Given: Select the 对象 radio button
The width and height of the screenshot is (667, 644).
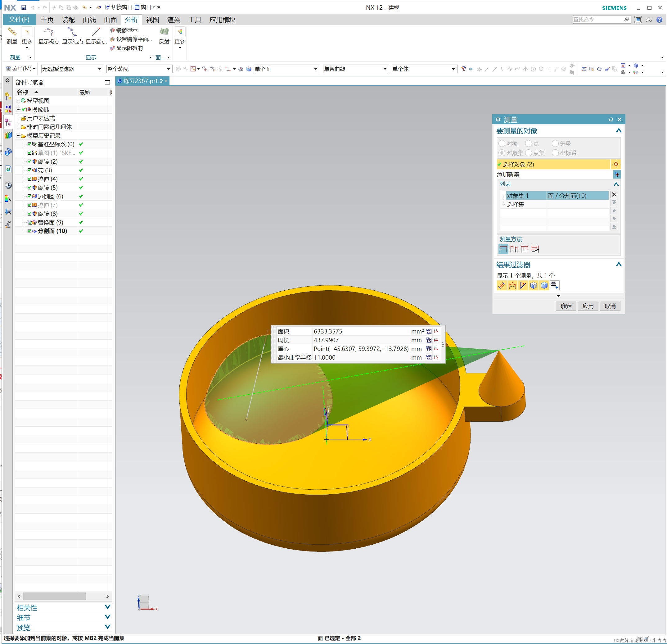Looking at the screenshot, I should (502, 144).
